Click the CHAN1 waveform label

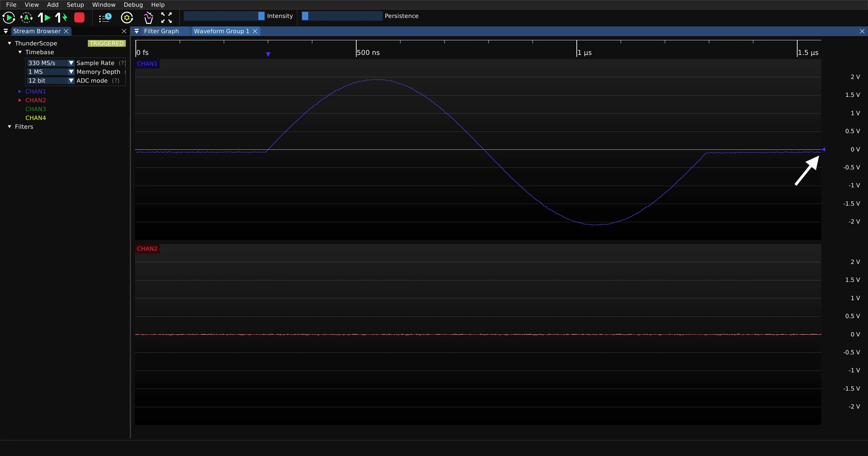click(x=147, y=64)
